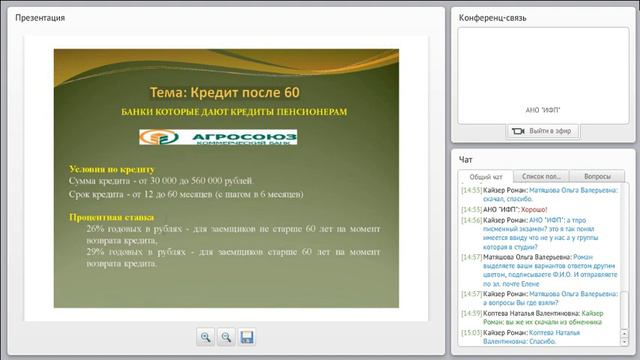Click the "Условия по кредиту" heading
The image size is (640, 360).
click(112, 169)
